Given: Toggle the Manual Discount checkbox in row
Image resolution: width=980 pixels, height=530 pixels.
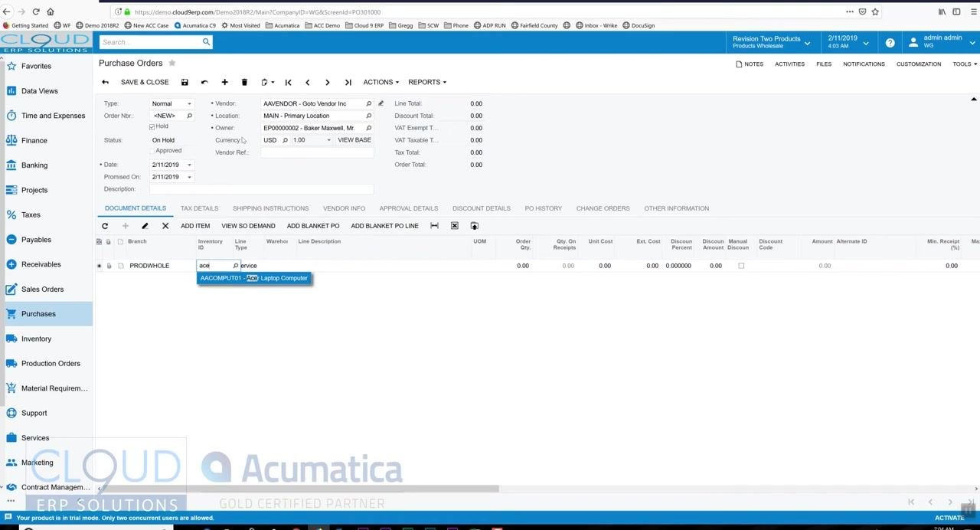Looking at the screenshot, I should click(x=740, y=266).
